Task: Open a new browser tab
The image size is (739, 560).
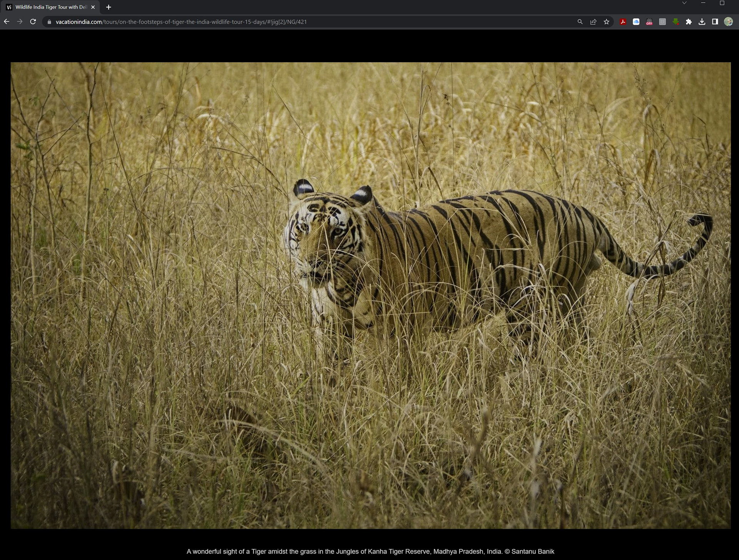Action: [x=109, y=7]
